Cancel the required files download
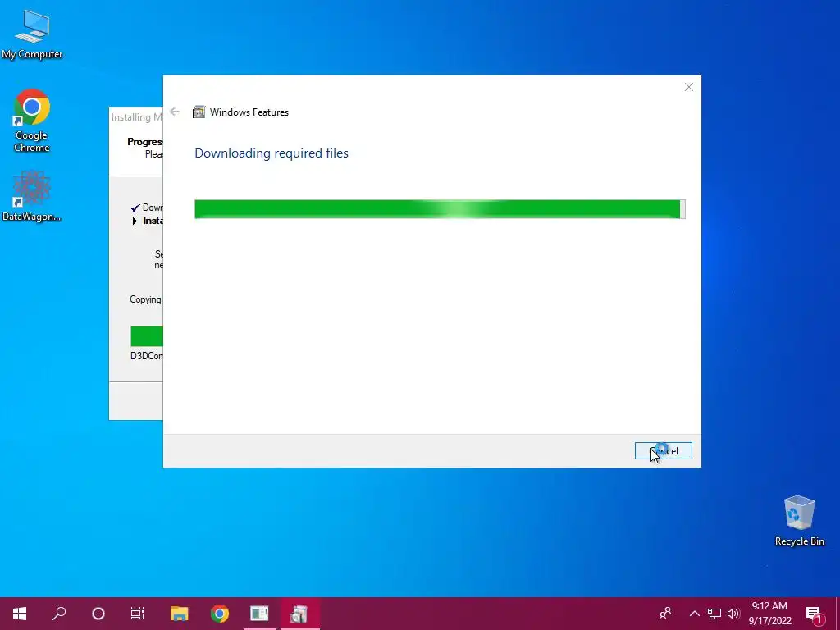The height and width of the screenshot is (630, 840). (663, 450)
